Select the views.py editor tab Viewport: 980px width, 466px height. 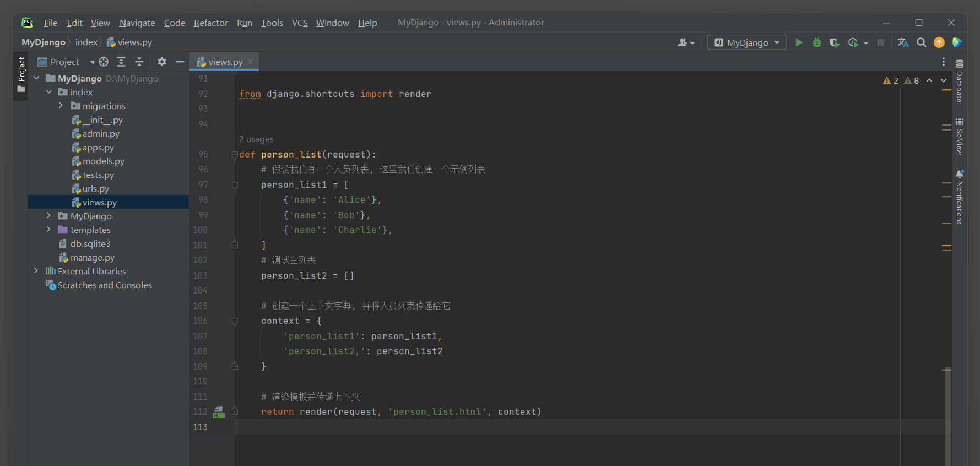click(225, 62)
